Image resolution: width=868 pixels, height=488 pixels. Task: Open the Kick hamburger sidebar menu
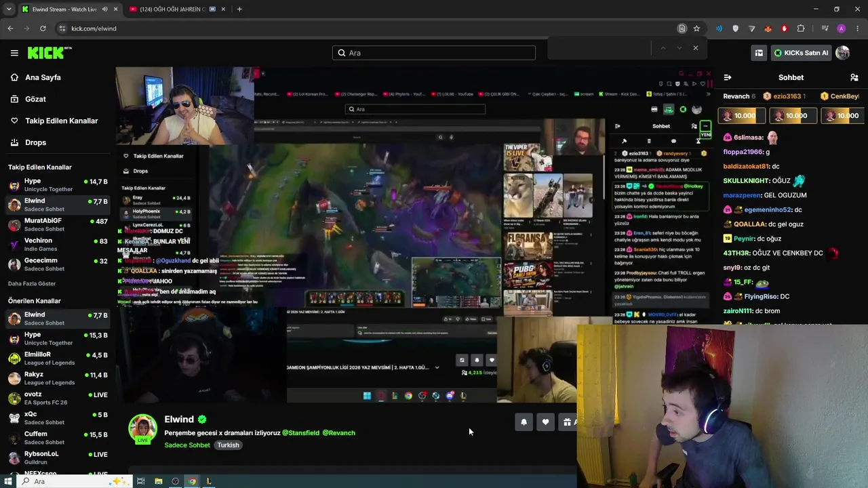[14, 53]
